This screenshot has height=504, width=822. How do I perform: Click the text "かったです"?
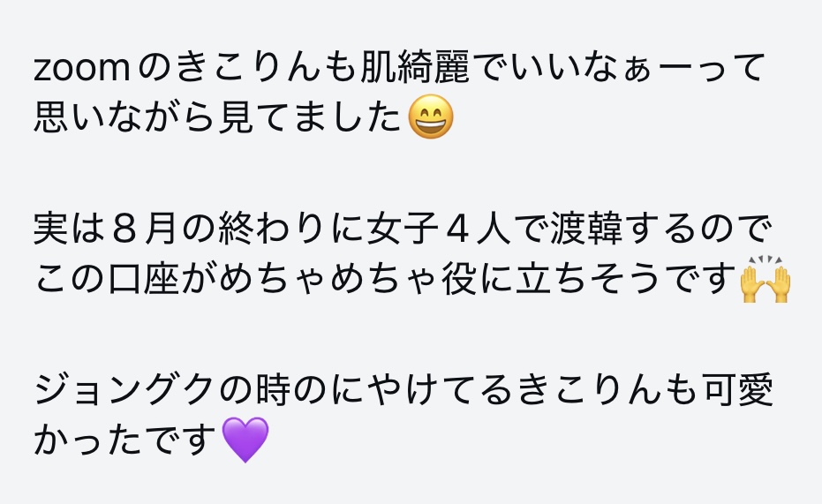click(125, 439)
